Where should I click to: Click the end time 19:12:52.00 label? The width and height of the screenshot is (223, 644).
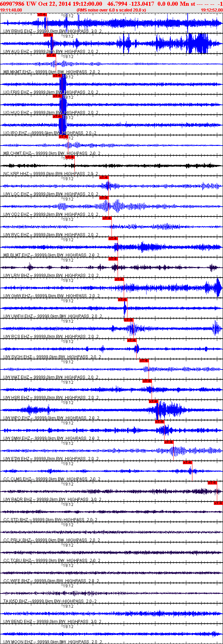pos(211,10)
